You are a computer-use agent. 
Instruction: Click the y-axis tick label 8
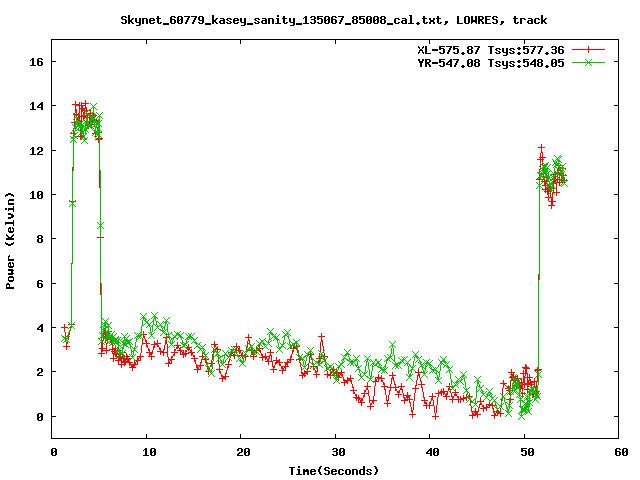[40, 239]
